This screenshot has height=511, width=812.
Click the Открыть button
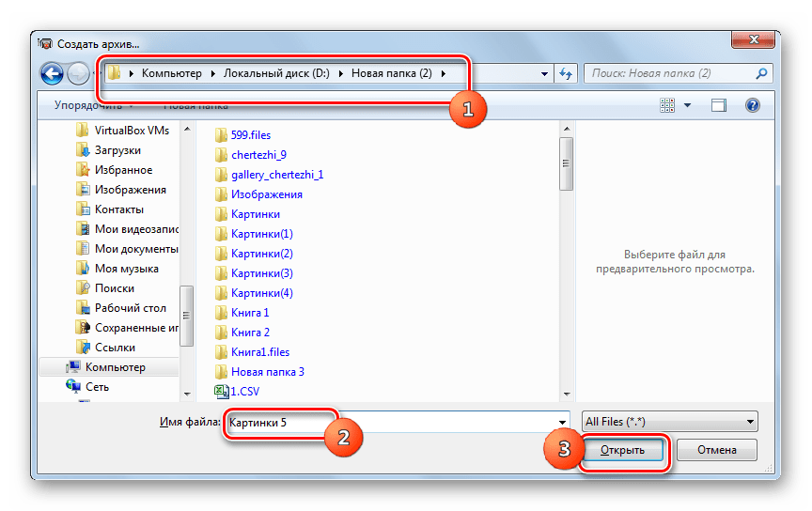622,450
